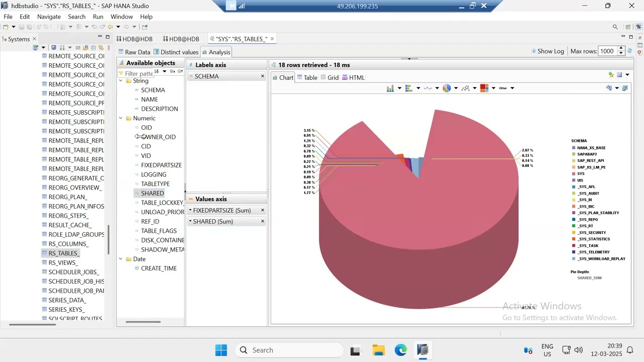This screenshot has width=644, height=362.
Task: Select the scatter chart type icon
Action: click(x=465, y=88)
